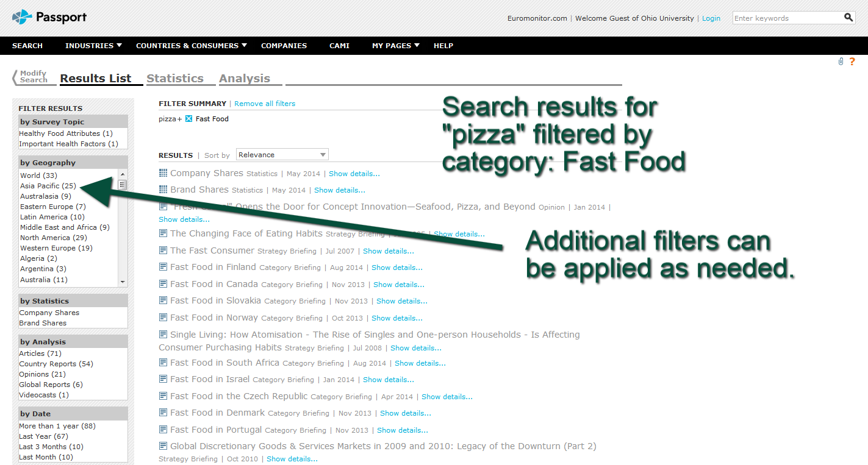Click the document icon beside Fast Food in Slovakia
Image resolution: width=868 pixels, height=465 pixels.
163,300
